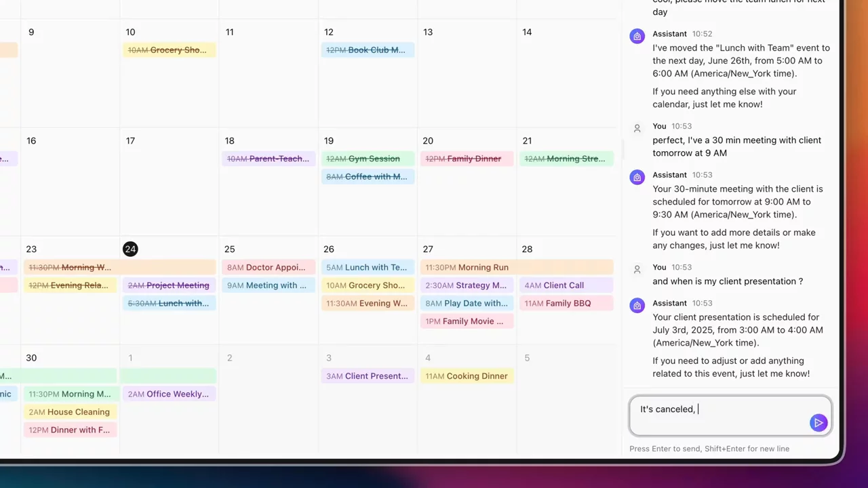Open the 11:30AM Evening W... event on the 26th
868x488 pixels.
[x=368, y=304]
